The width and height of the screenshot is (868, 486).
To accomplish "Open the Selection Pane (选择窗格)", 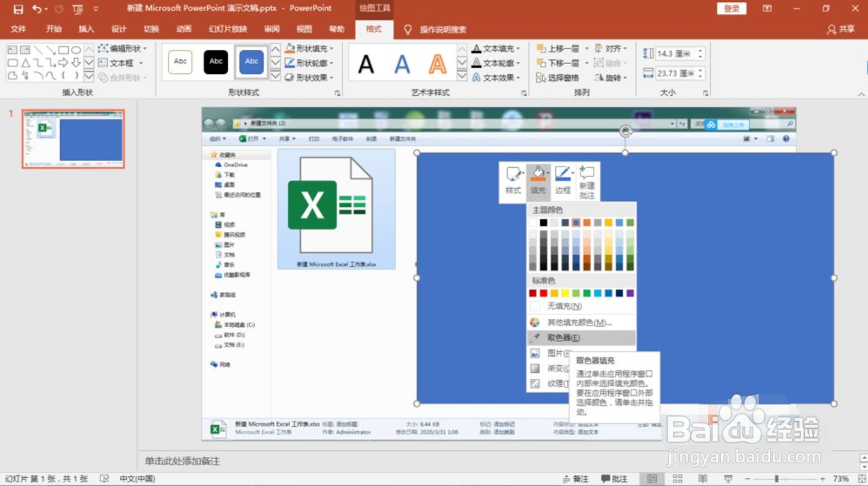I will click(x=558, y=78).
